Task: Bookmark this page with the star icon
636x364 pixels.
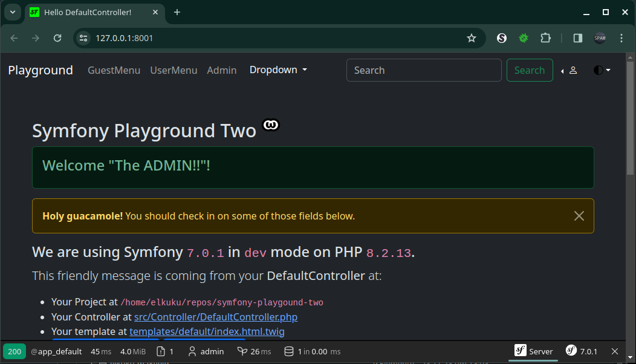Action: pyautogui.click(x=472, y=38)
